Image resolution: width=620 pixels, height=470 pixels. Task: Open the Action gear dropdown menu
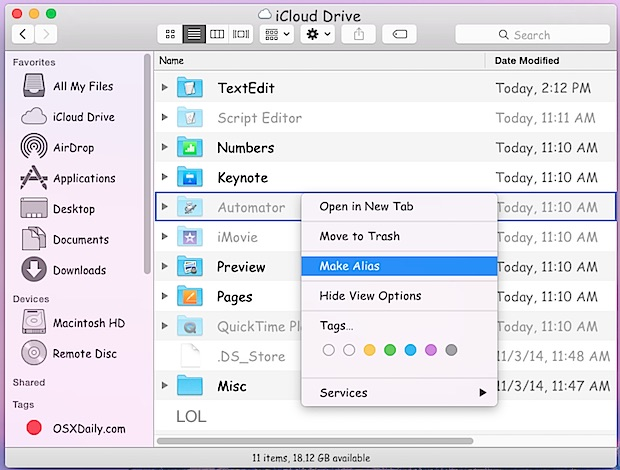[318, 34]
